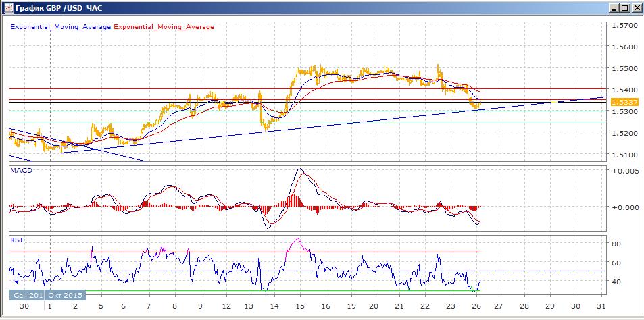Maximize the GBP/USD chart window

point(624,8)
